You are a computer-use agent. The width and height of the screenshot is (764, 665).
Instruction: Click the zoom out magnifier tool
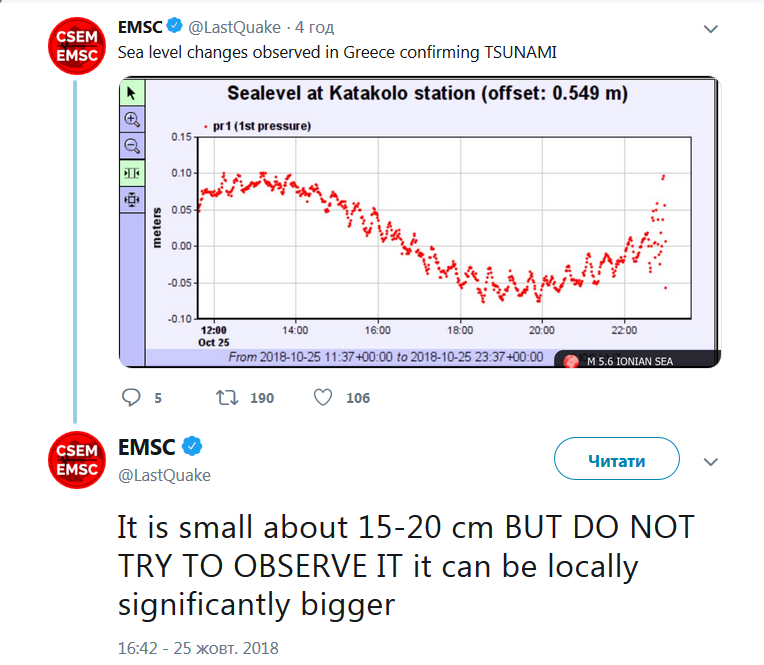coord(132,146)
